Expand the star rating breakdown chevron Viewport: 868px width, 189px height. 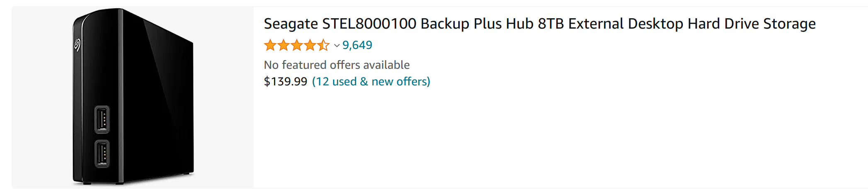337,45
